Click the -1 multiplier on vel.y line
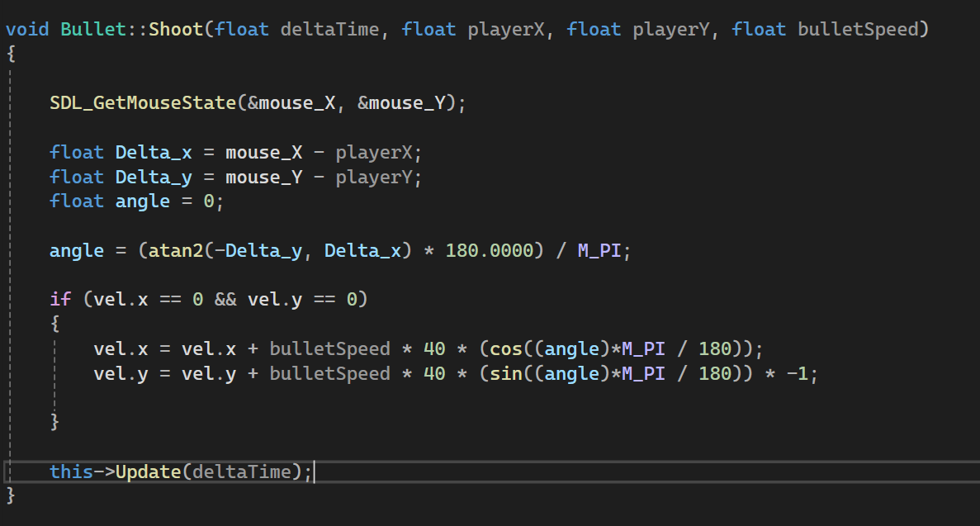Viewport: 980px width, 526px height. 796,373
